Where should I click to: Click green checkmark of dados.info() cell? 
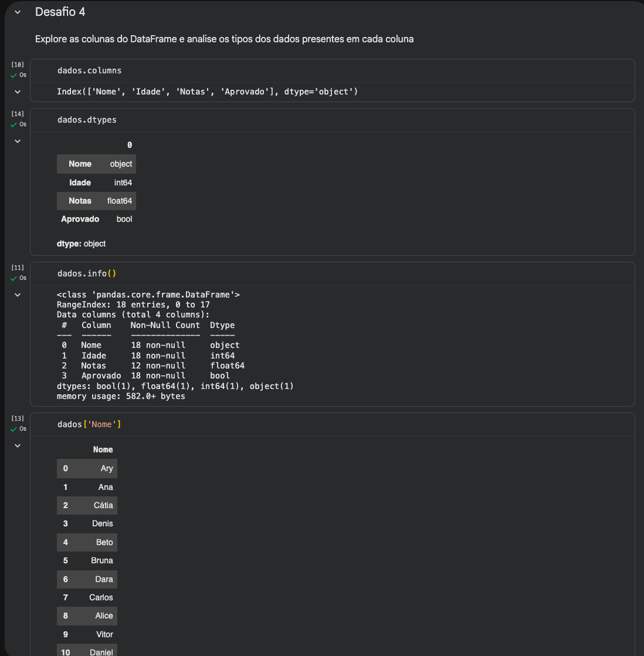coord(13,279)
